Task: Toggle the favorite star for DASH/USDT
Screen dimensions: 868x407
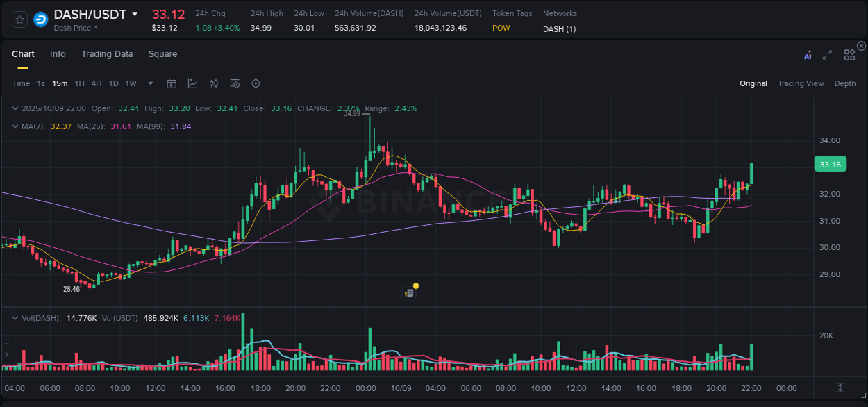Action: pyautogui.click(x=19, y=19)
